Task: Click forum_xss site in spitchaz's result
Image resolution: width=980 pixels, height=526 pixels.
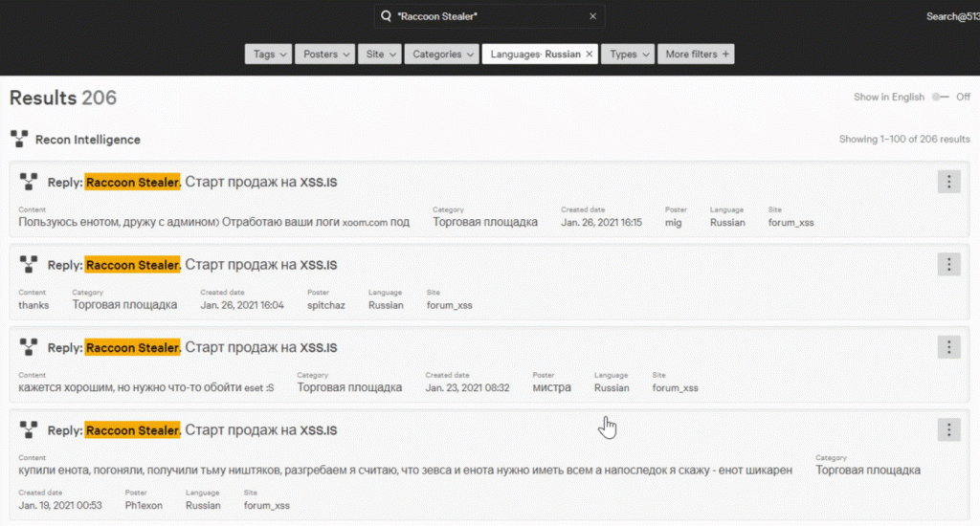Action: [450, 305]
